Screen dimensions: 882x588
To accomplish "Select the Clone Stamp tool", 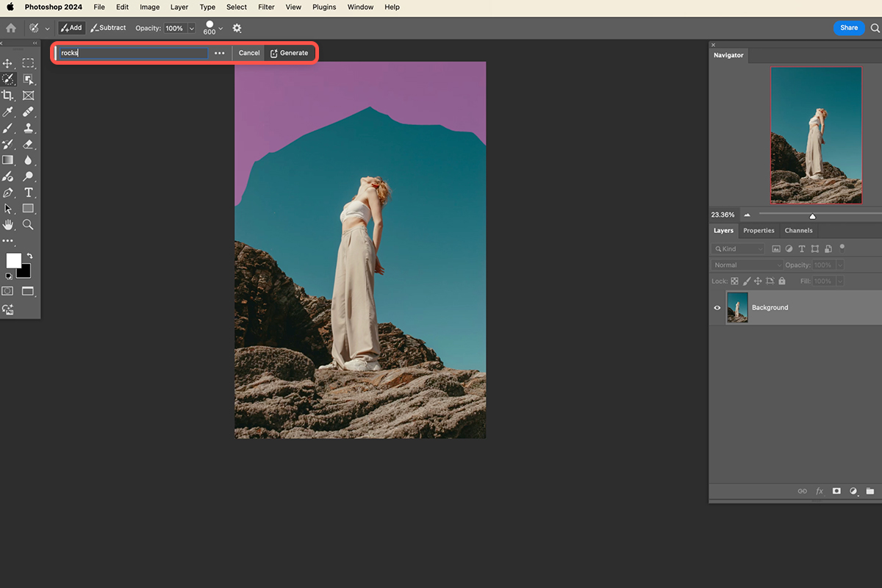I will [28, 128].
